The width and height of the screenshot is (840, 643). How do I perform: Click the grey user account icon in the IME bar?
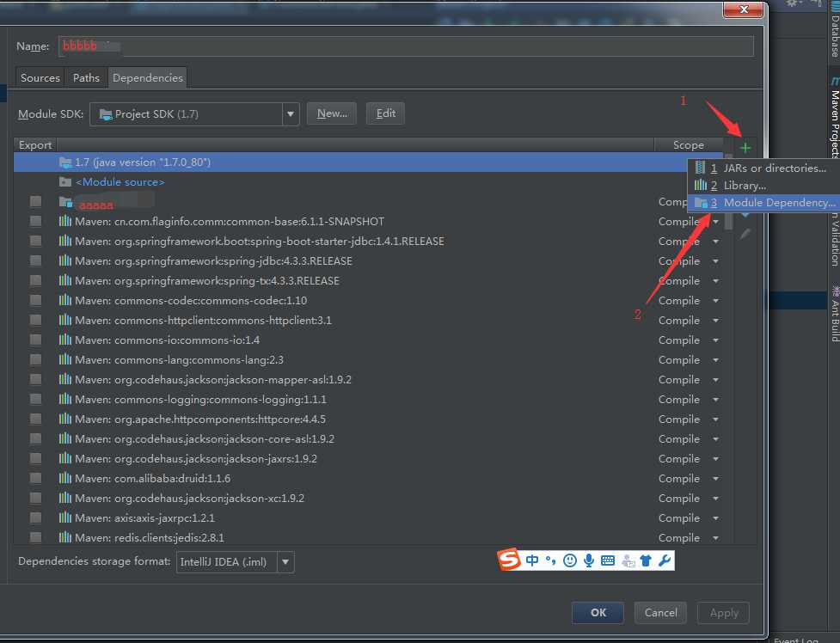point(628,561)
